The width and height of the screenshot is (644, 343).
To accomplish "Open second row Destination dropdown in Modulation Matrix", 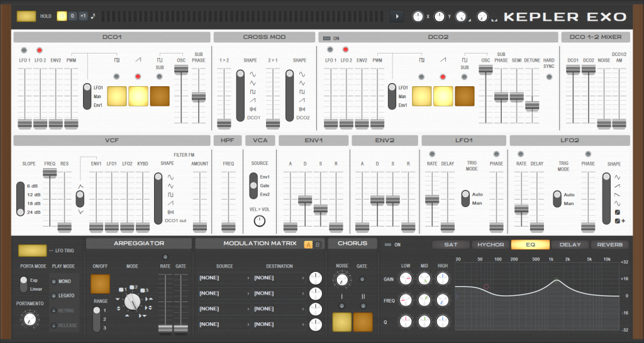I will 279,293.
